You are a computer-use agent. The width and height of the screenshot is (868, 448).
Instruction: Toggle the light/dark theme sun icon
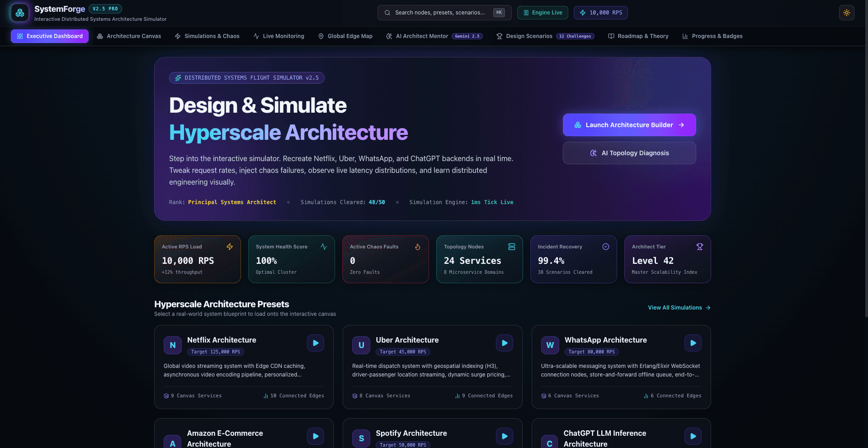click(x=847, y=13)
